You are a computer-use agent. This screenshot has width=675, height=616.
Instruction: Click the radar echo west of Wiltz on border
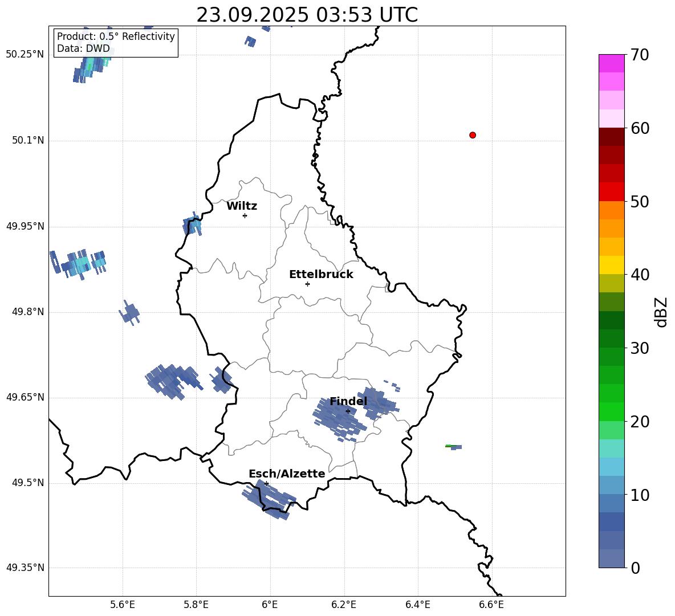point(192,224)
